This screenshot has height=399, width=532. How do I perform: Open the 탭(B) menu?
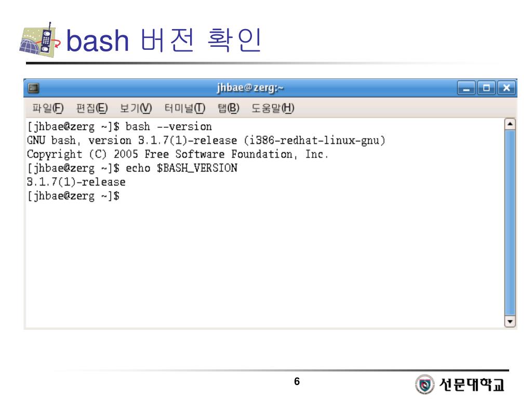(x=229, y=108)
